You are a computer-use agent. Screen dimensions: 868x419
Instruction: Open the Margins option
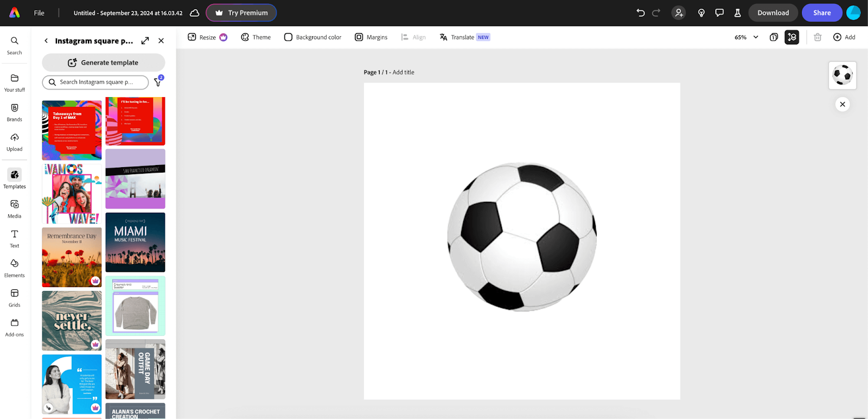tap(371, 37)
